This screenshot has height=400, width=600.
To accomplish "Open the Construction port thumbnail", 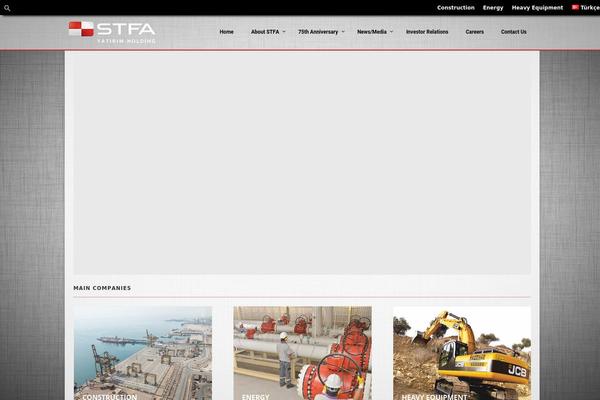I will click(143, 353).
